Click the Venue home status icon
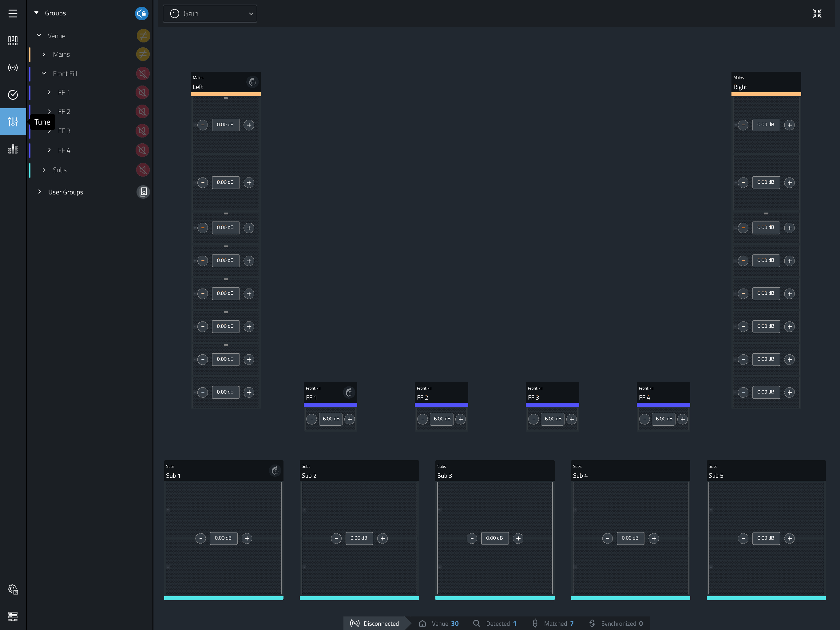 [422, 623]
